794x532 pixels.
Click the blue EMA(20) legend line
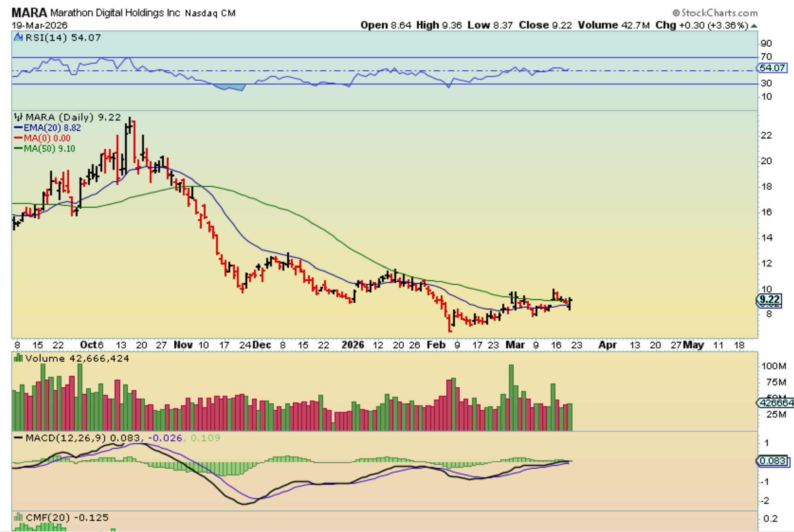[x=18, y=128]
